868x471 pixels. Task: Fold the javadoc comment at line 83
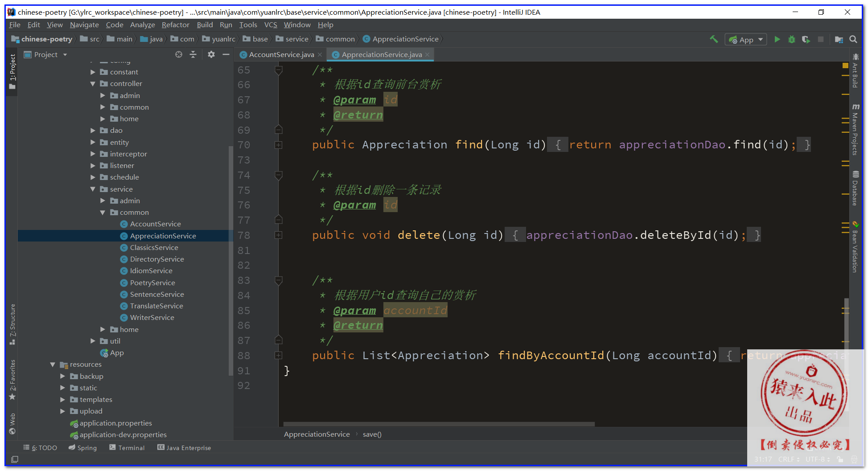click(x=279, y=280)
